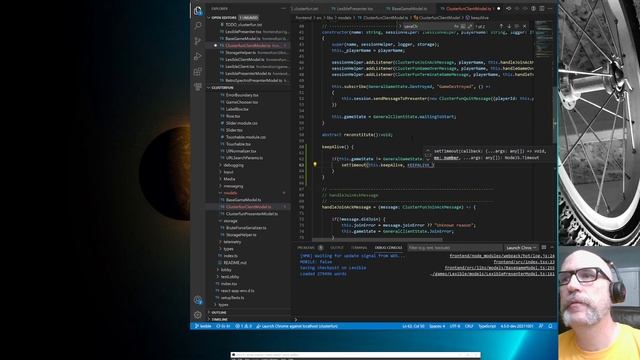Click the debug console filter input

(455, 248)
